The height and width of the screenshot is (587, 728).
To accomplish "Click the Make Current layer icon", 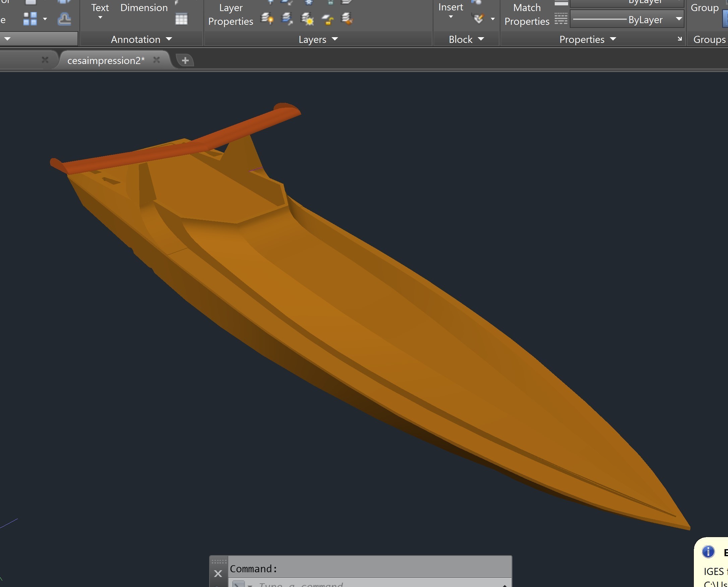I will point(287,19).
